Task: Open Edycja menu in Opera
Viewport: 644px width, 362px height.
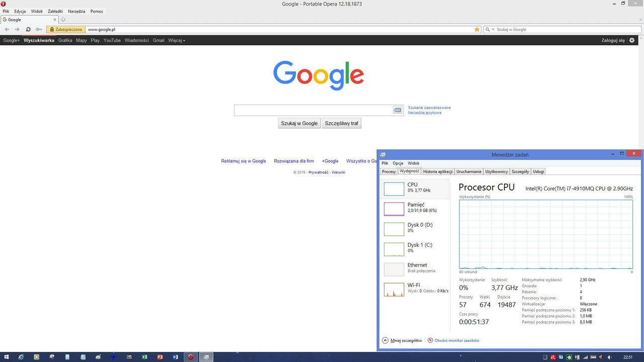Action: tap(20, 11)
